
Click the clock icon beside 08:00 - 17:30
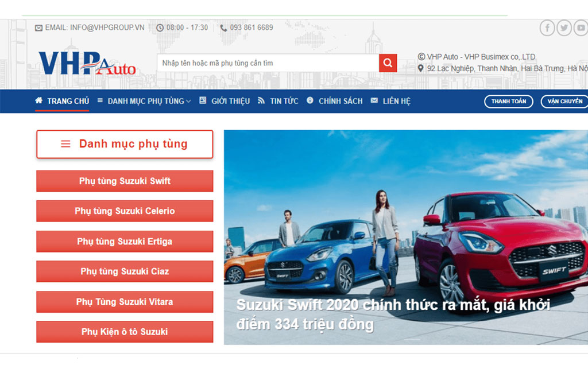click(x=160, y=28)
